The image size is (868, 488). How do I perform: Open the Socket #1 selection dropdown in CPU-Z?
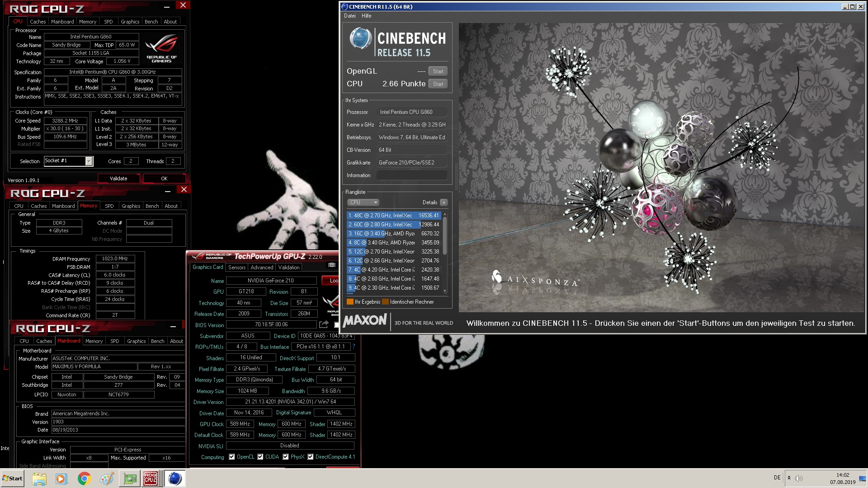(89, 161)
